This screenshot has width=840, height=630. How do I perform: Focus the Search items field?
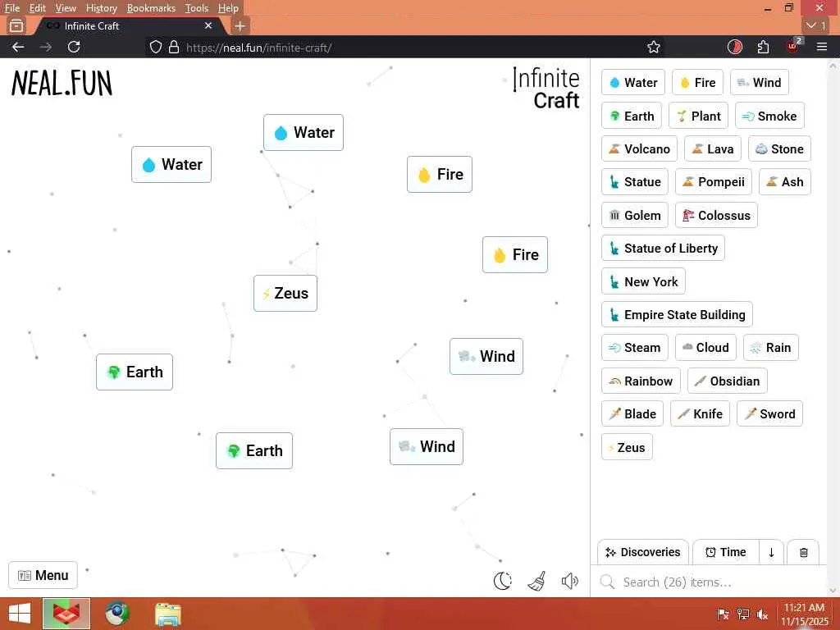coord(709,582)
